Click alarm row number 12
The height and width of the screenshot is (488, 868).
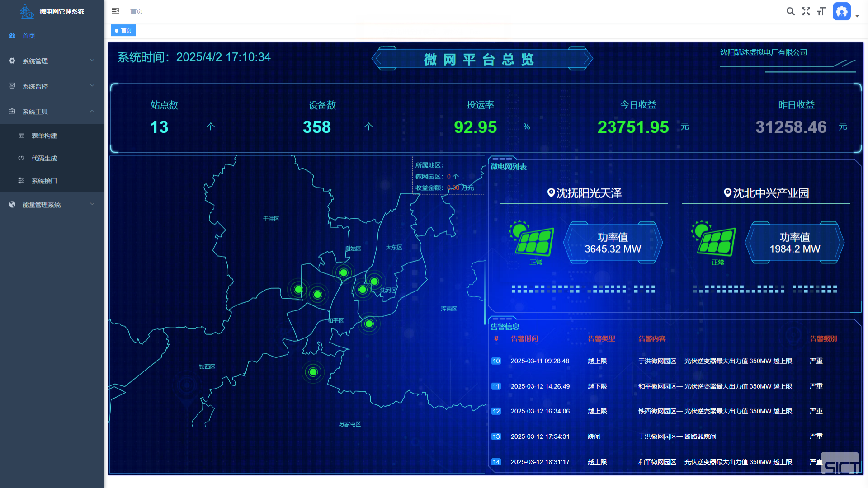[x=496, y=411]
